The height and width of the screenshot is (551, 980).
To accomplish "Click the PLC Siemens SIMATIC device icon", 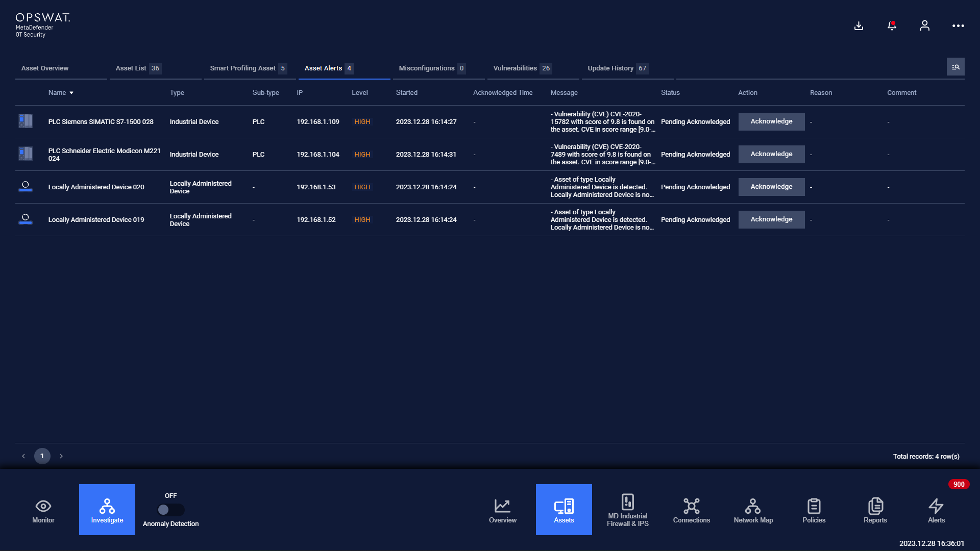I will coord(26,121).
